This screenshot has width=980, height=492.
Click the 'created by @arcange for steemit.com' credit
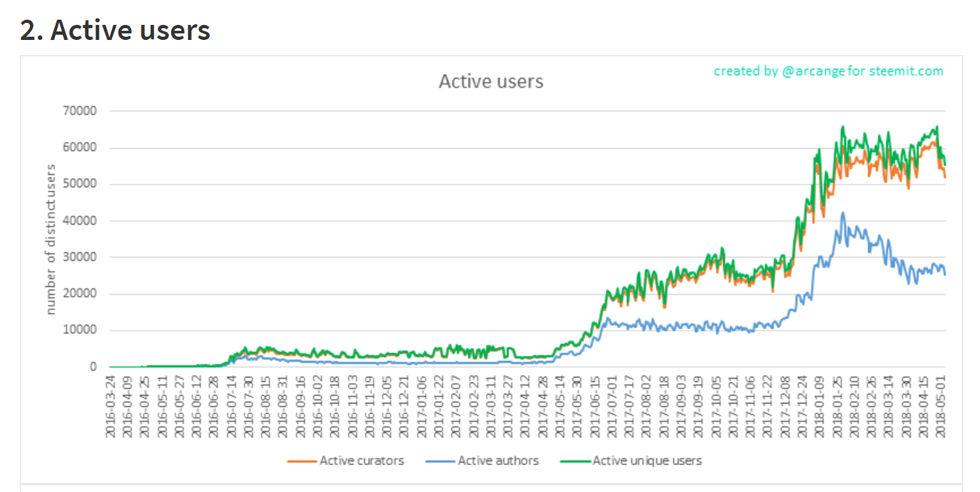tap(829, 71)
